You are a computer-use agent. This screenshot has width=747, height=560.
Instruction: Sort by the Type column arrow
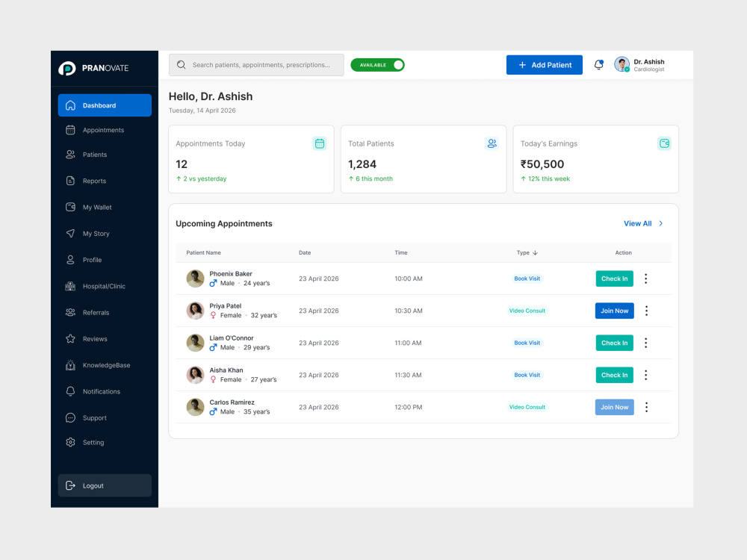pyautogui.click(x=535, y=253)
